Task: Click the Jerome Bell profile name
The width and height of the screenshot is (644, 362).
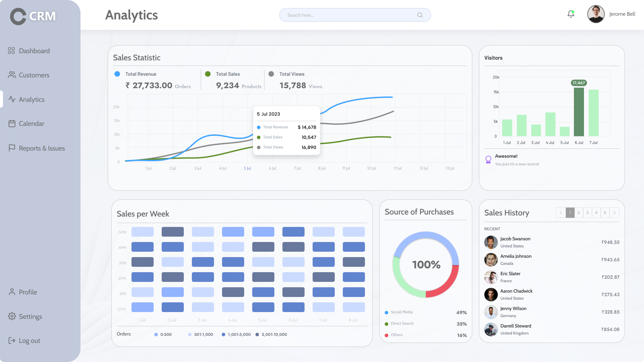Action: 622,14
